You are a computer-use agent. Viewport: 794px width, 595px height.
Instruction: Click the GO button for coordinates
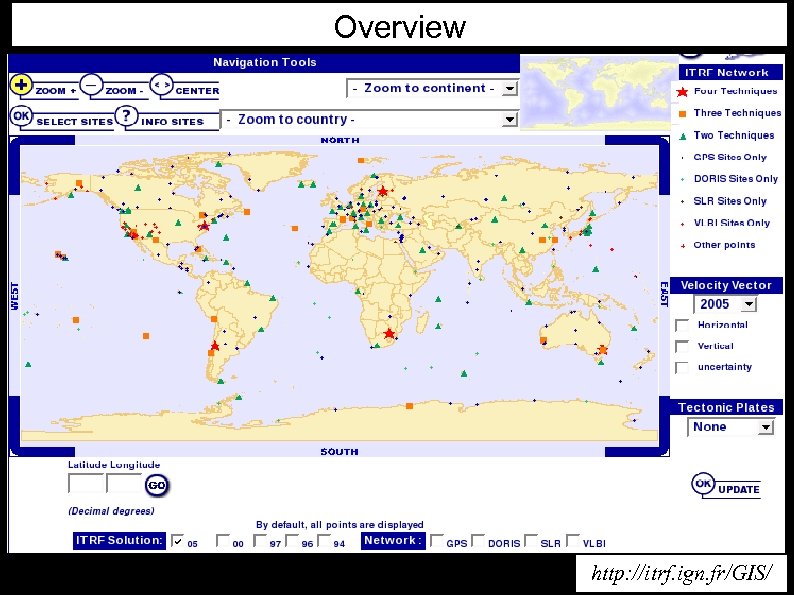[156, 485]
